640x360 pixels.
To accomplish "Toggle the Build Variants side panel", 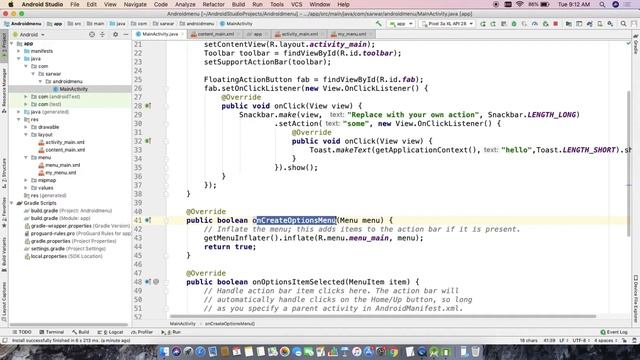I will click(4, 254).
